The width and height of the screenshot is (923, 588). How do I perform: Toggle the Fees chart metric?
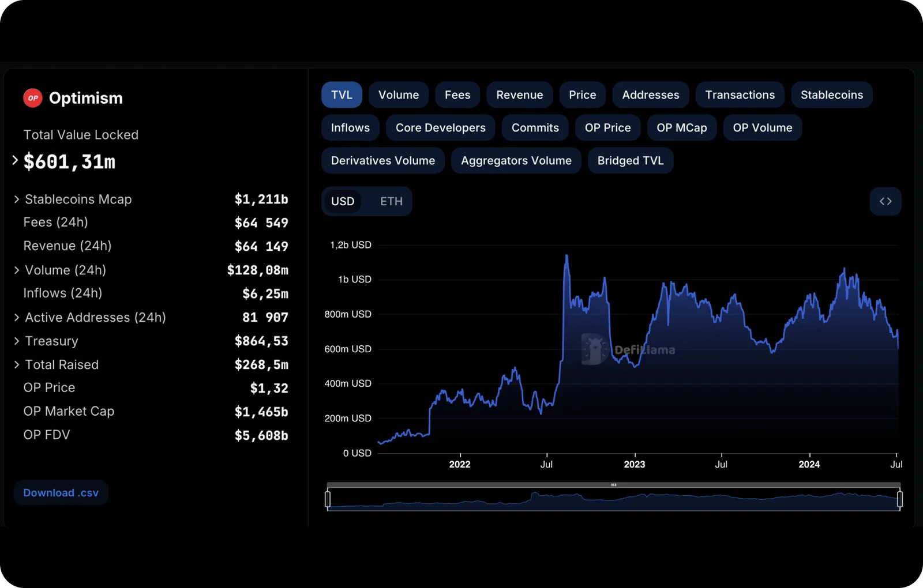[457, 95]
